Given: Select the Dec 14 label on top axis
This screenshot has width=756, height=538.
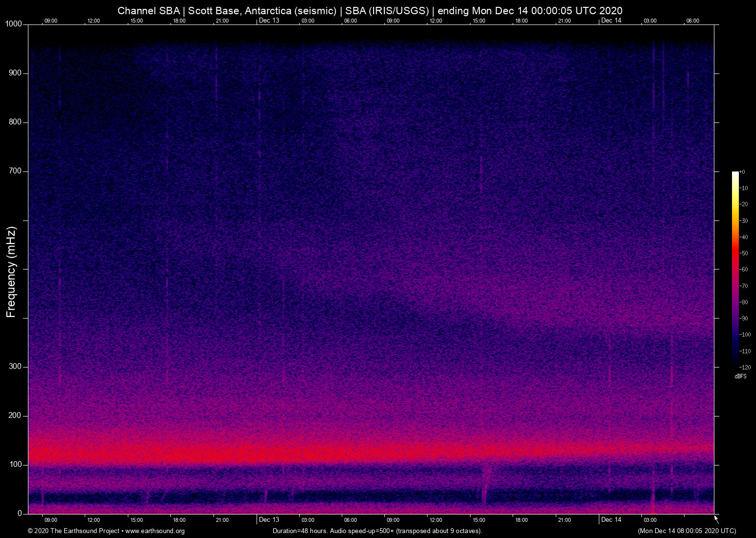Looking at the screenshot, I should coord(611,20).
